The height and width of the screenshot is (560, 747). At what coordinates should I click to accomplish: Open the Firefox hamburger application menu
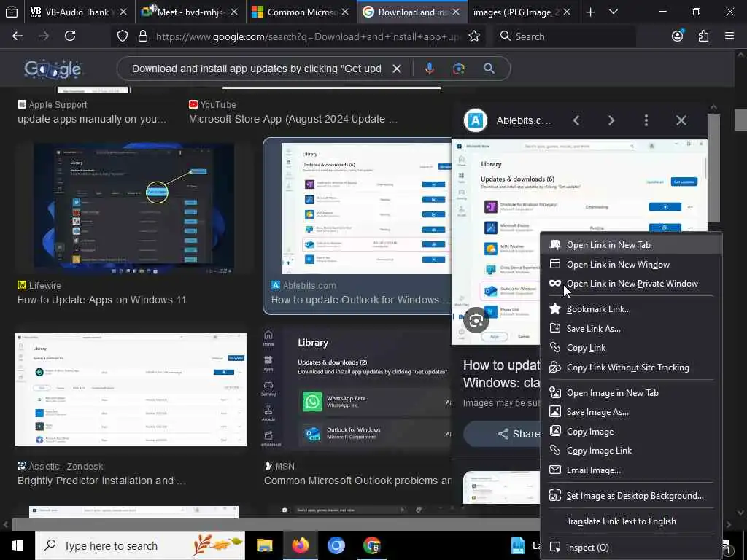click(729, 36)
